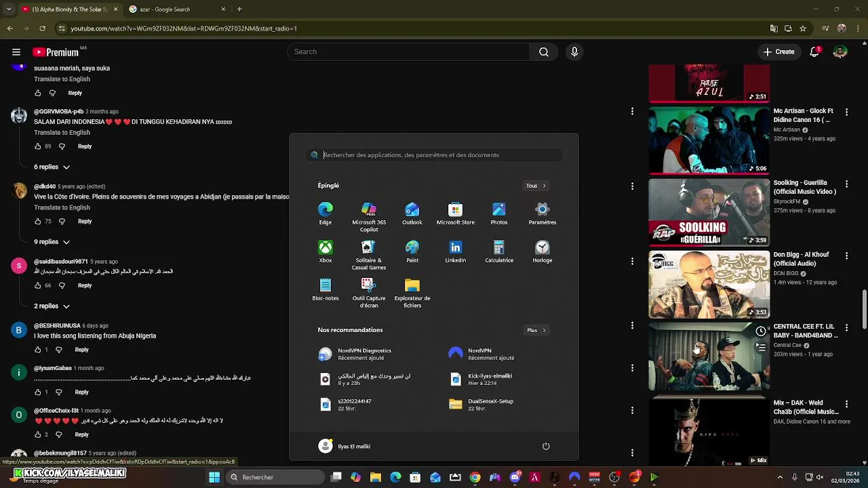Dislike the dkd40 comment

point(62,222)
